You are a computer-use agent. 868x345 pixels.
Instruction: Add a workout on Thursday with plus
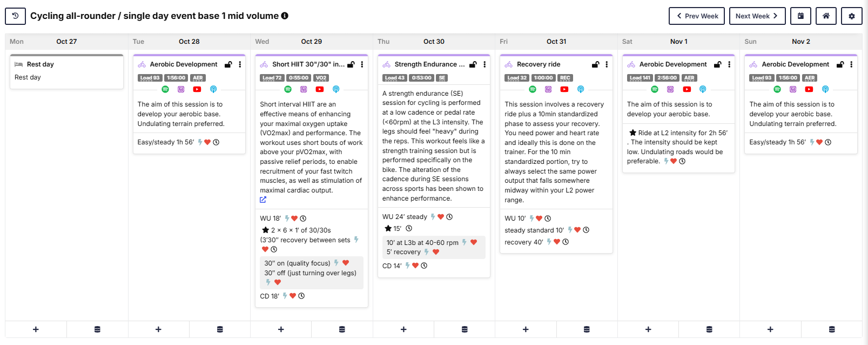[x=403, y=329]
